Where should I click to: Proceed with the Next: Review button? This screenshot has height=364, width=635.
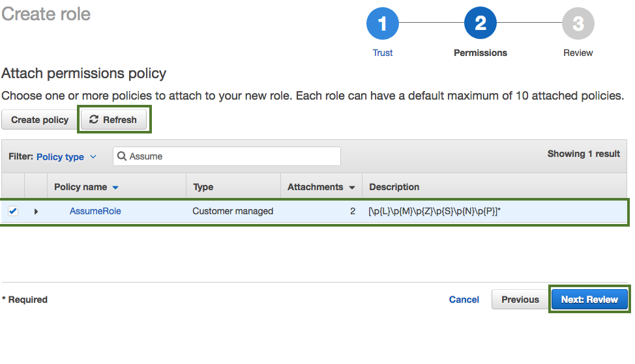[589, 300]
